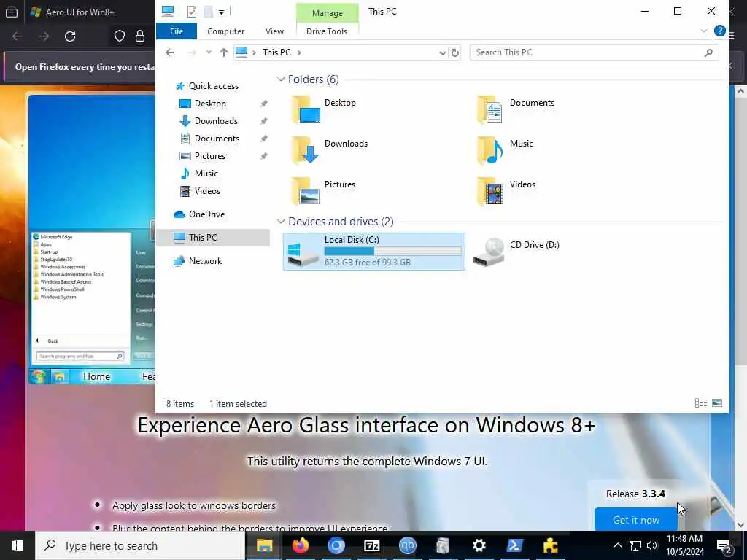Viewport: 747px width, 560px height.
Task: Open PowerShell from the taskbar
Action: pos(514,545)
